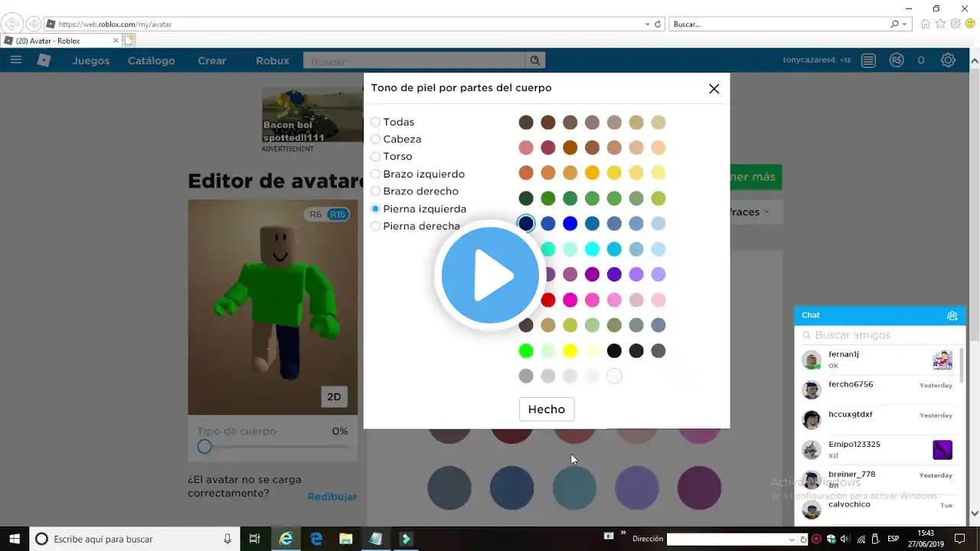Select the Todas radio option
Screen dimensions: 980x551
[375, 122]
